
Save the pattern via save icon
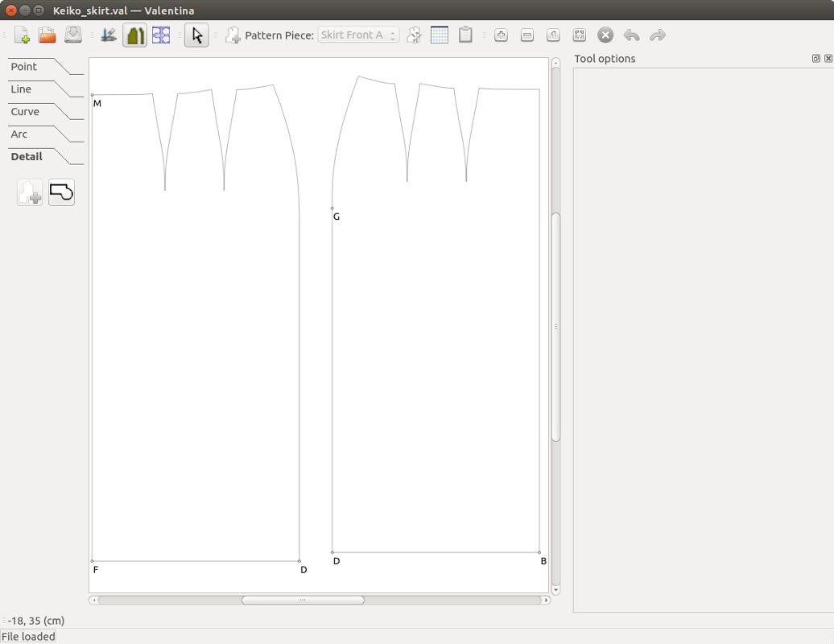(73, 35)
